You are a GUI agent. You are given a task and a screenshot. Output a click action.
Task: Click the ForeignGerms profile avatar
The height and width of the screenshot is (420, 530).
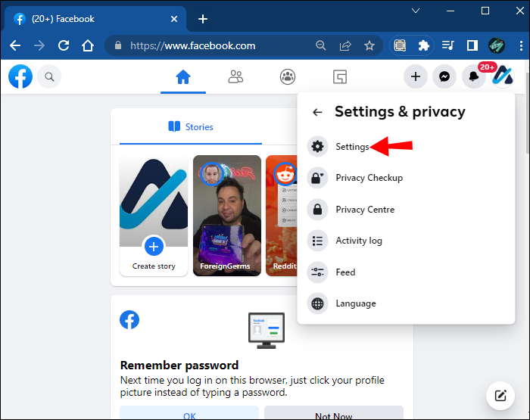click(211, 174)
